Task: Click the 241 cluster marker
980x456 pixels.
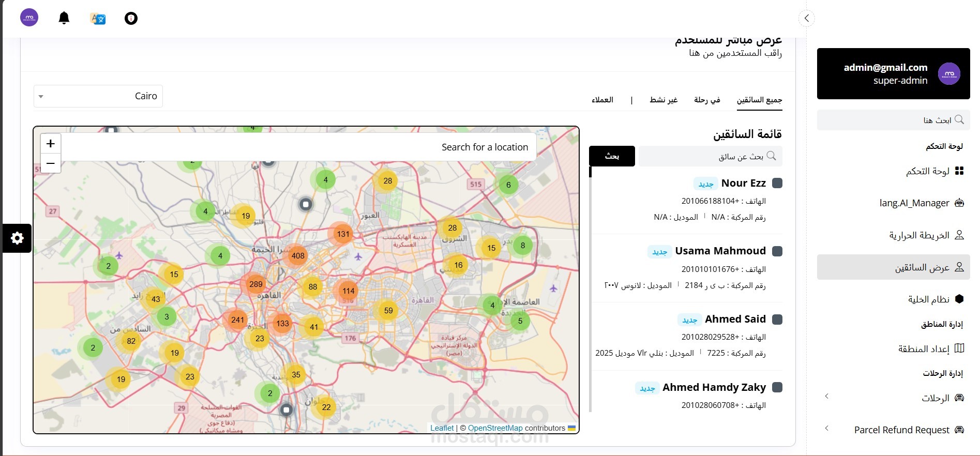Action: [x=238, y=320]
